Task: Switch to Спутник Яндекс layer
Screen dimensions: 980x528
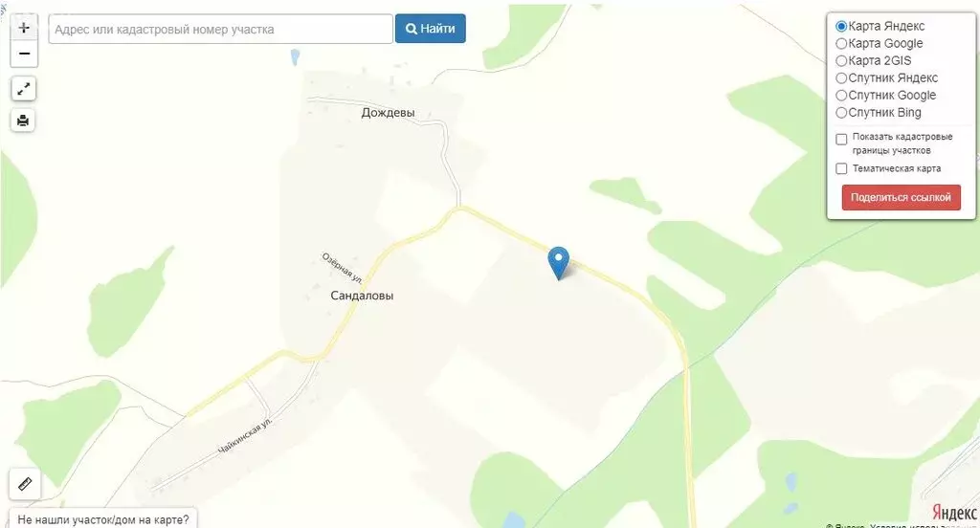Action: (841, 78)
